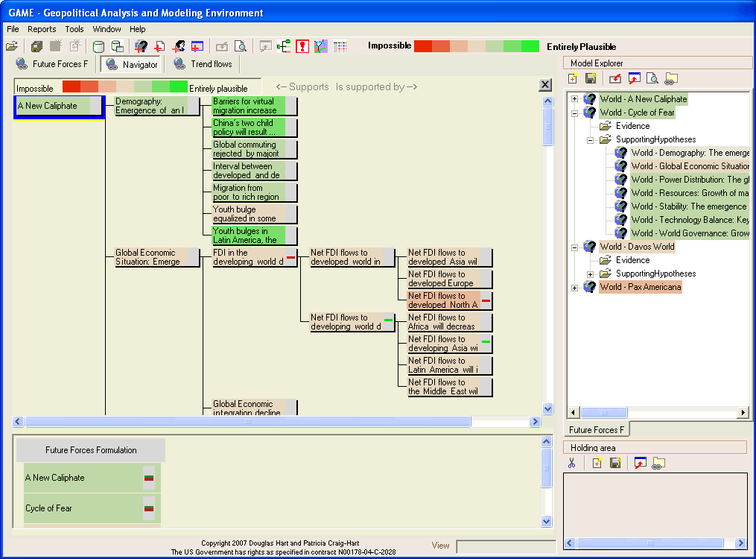Collapse the World - Cycle of Fear node
Image resolution: width=756 pixels, height=559 pixels.
[574, 113]
